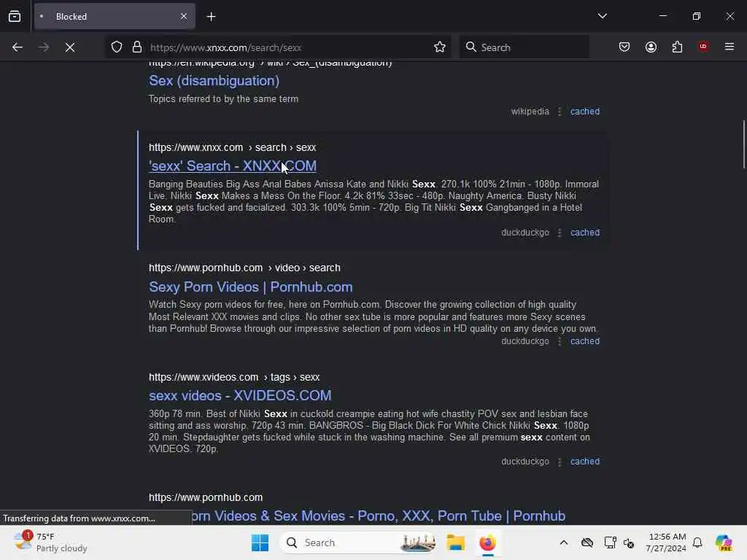Open three-dot options on the pornhub video search result
Viewport: 747px width, 560px height.
click(x=560, y=341)
